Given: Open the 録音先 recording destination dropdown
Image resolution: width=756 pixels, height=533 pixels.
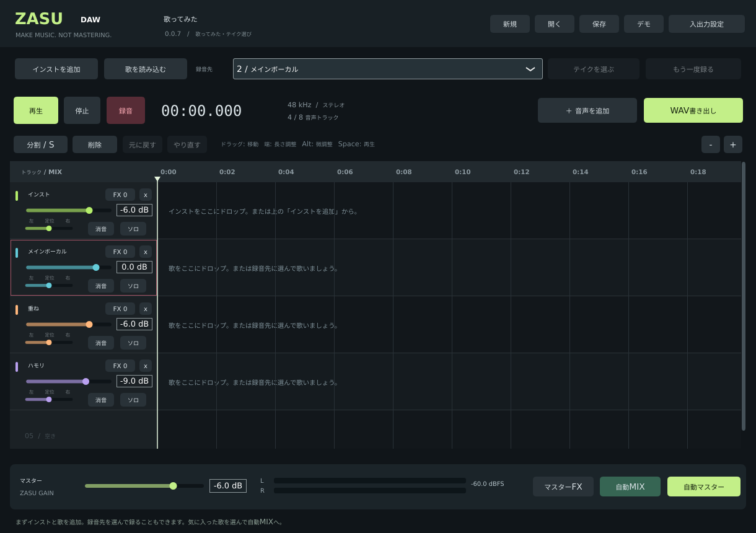Looking at the screenshot, I should [388, 69].
